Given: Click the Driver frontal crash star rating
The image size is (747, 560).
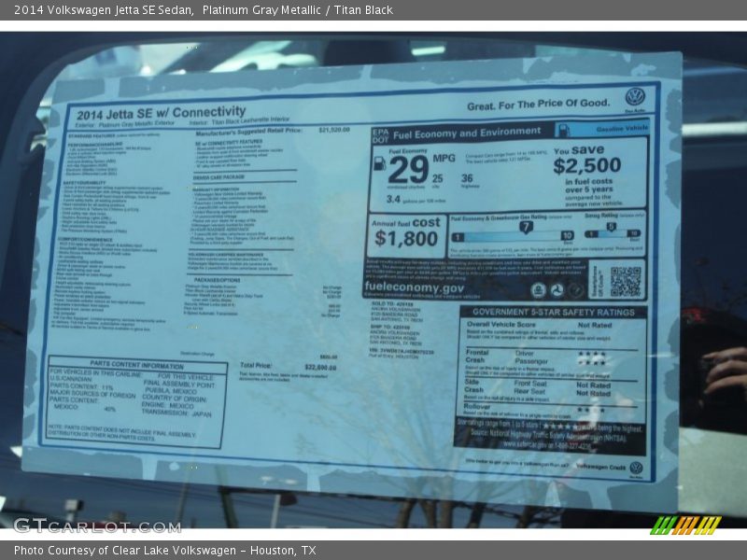Looking at the screenshot, I should click(592, 355).
